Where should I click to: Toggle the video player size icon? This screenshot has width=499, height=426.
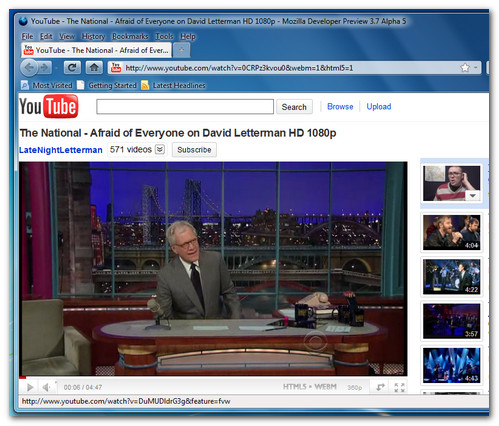coord(380,387)
